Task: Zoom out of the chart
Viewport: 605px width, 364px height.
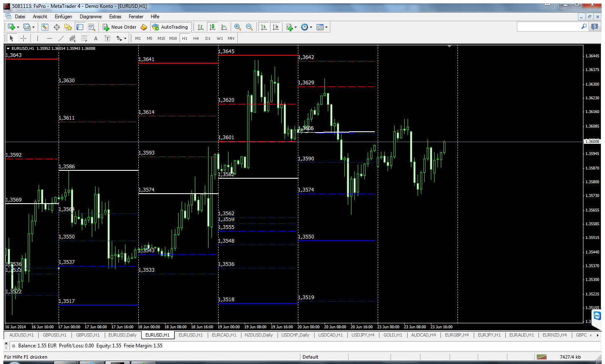Action: coord(249,27)
